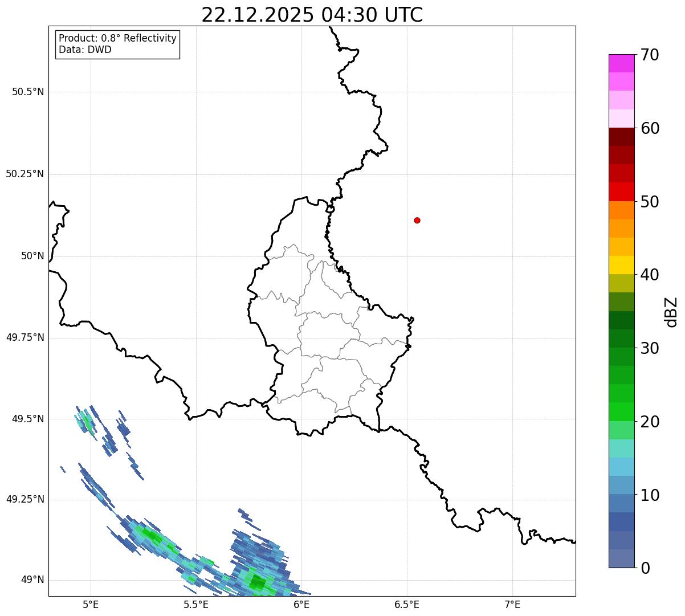Click the 49°N latitude label
Viewport: 685px width, 616px height.
coord(32,580)
